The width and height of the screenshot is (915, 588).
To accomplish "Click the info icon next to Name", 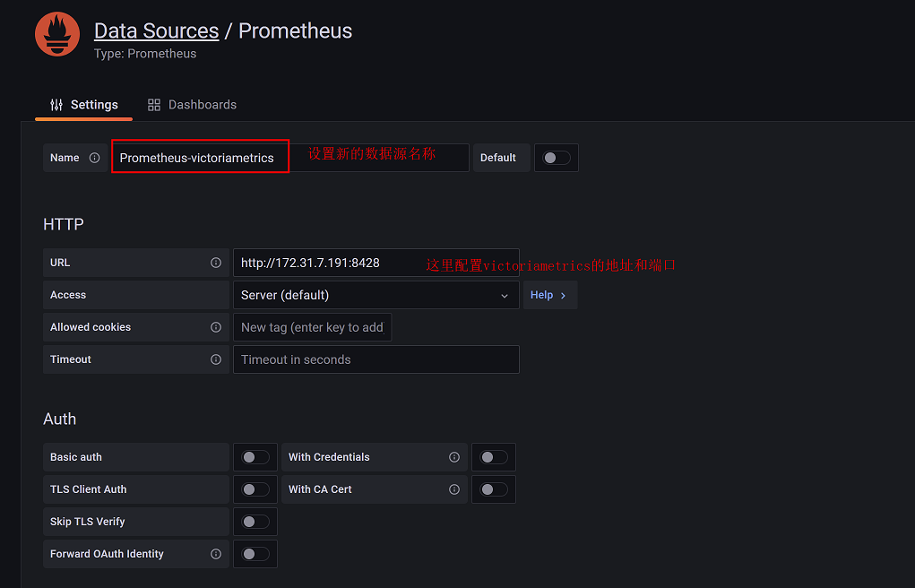I will (95, 158).
